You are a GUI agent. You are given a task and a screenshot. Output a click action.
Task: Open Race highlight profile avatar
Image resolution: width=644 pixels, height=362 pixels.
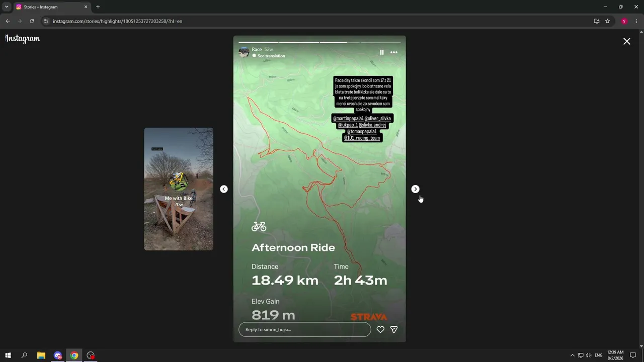click(244, 52)
